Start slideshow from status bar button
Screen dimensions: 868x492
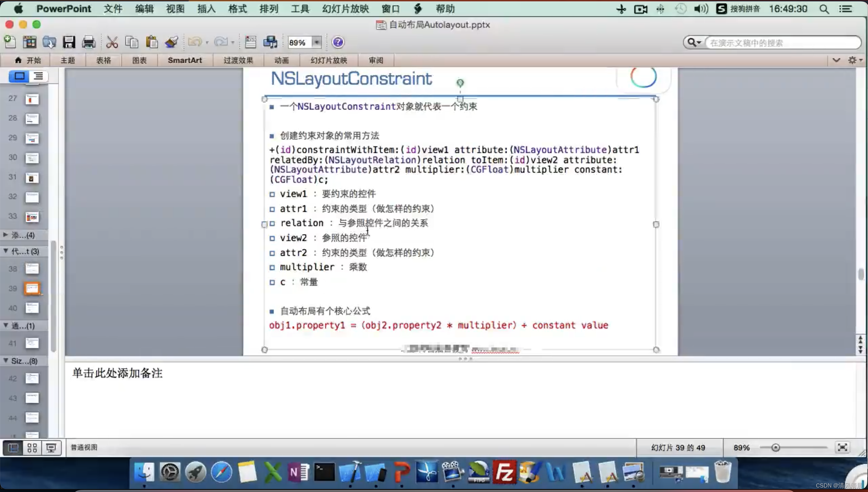51,448
